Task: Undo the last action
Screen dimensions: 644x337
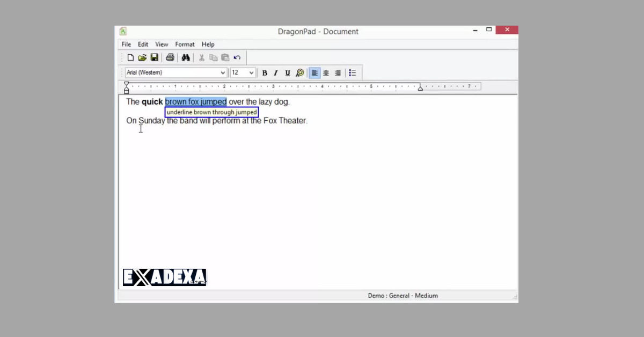Action: (237, 57)
